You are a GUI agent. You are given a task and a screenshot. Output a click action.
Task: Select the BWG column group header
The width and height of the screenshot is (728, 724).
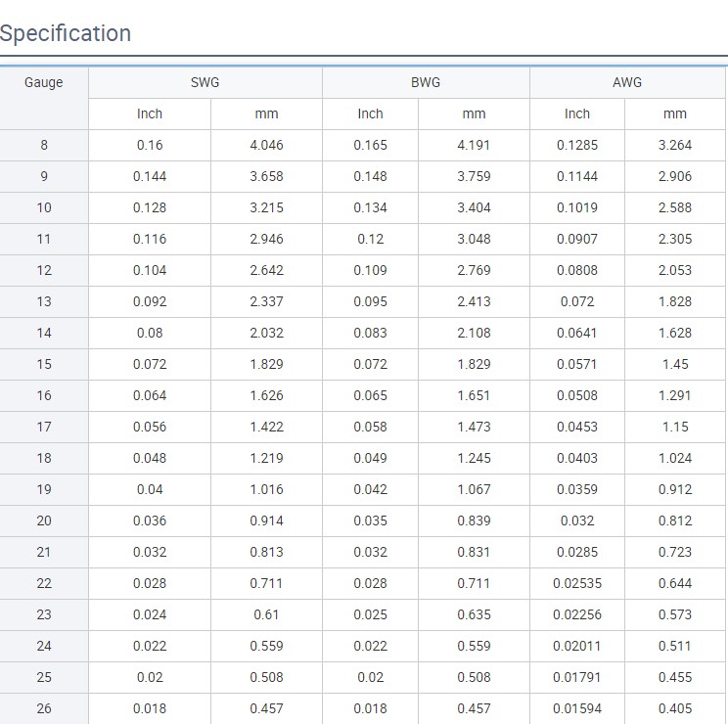pos(426,82)
